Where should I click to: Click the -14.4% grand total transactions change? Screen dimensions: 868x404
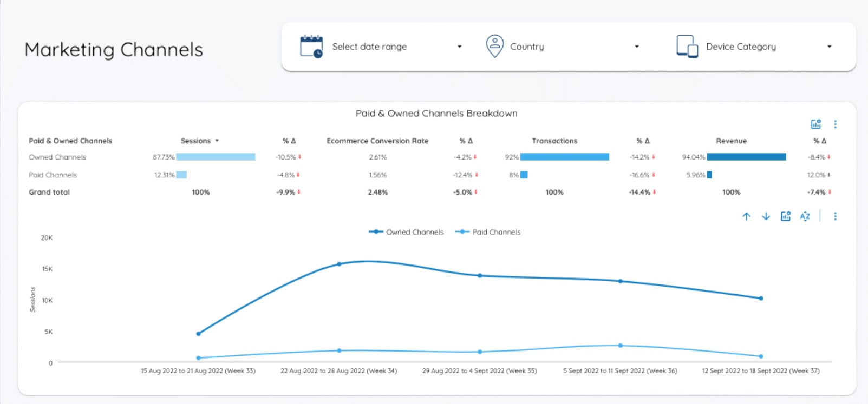(x=639, y=192)
